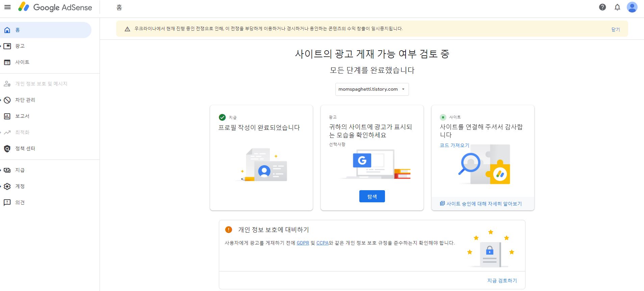Open the 의견 menu item
This screenshot has height=291, width=644.
(x=46, y=203)
